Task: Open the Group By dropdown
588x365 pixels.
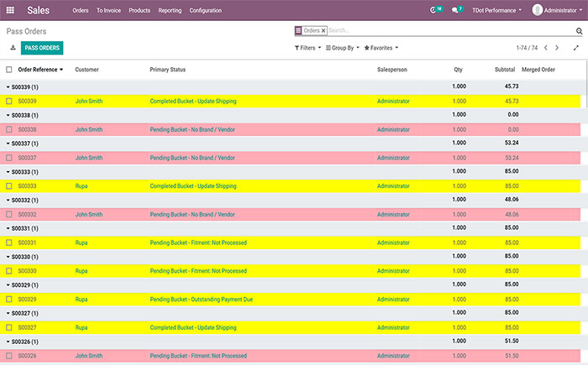Action: click(x=343, y=48)
